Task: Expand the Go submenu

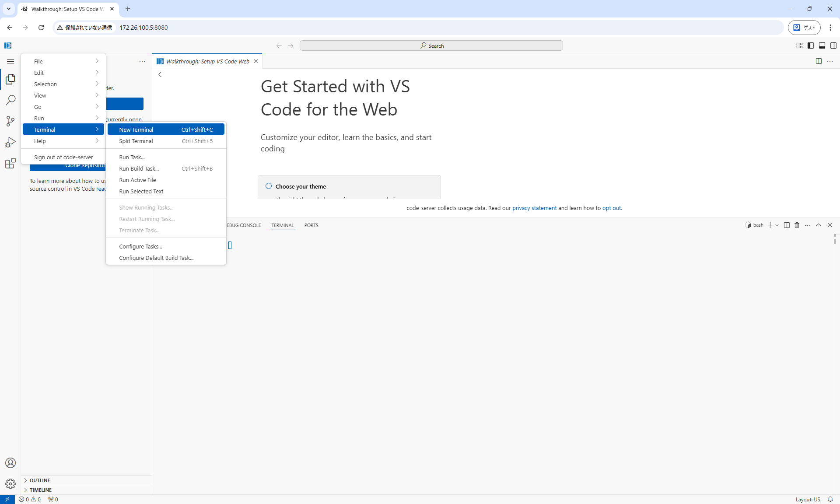Action: coord(63,107)
